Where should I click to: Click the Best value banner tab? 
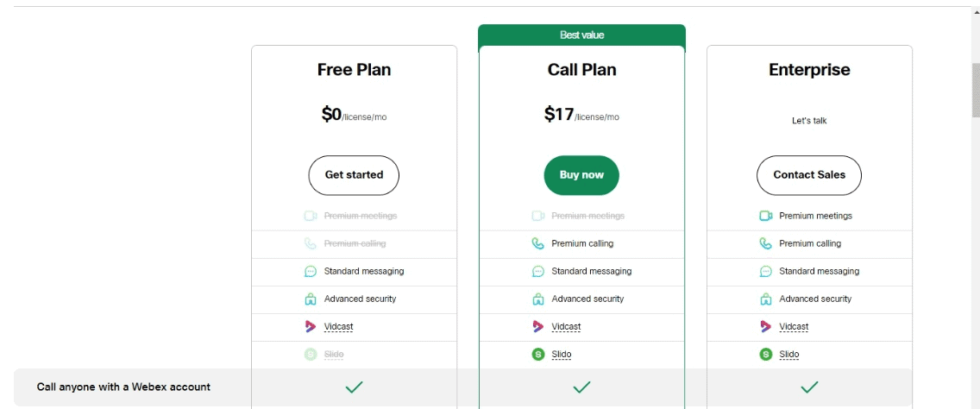tap(581, 35)
